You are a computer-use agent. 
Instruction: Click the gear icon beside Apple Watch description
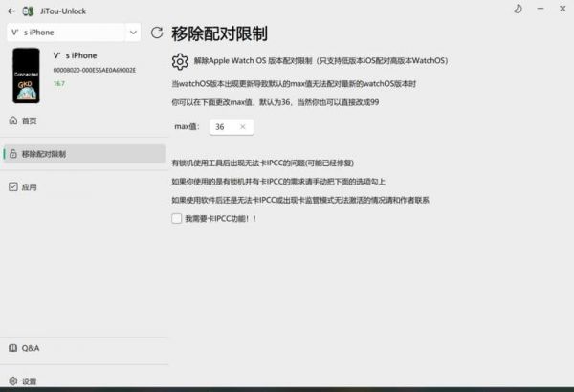pos(180,61)
